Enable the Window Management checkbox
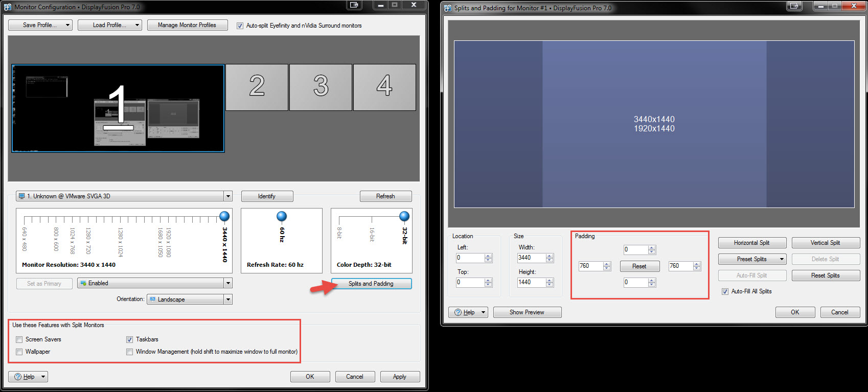The width and height of the screenshot is (868, 392). [130, 352]
